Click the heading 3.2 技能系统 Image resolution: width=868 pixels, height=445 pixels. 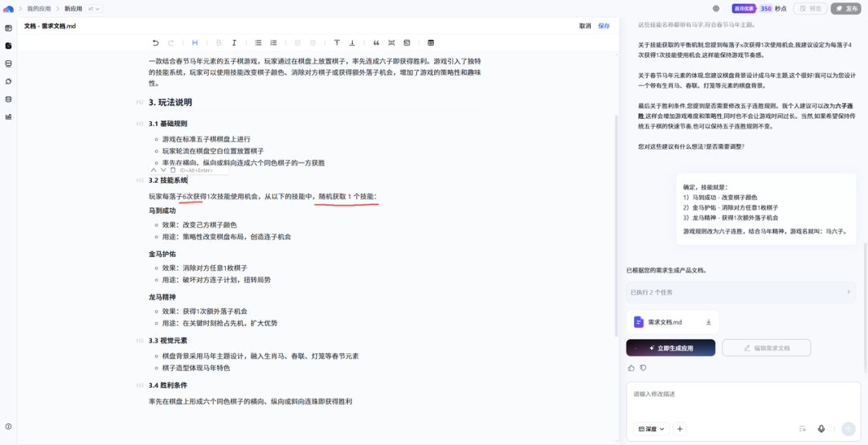[168, 180]
